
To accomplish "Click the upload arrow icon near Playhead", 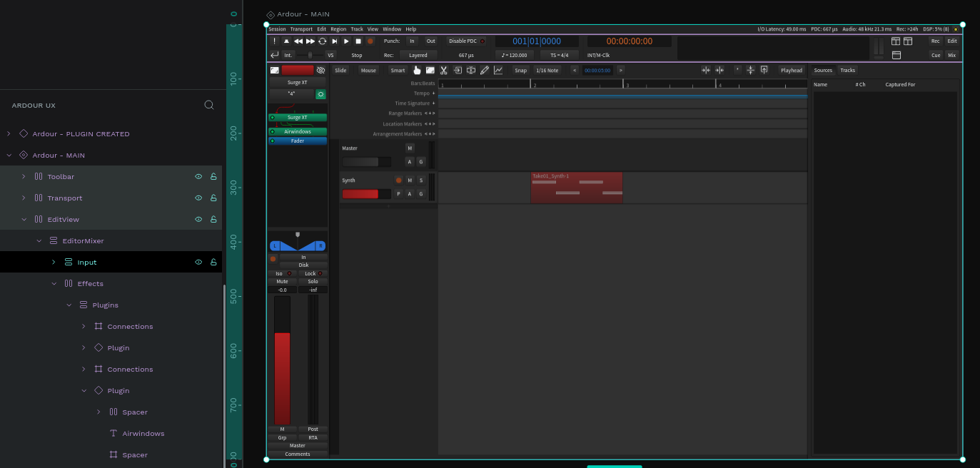I will [764, 70].
